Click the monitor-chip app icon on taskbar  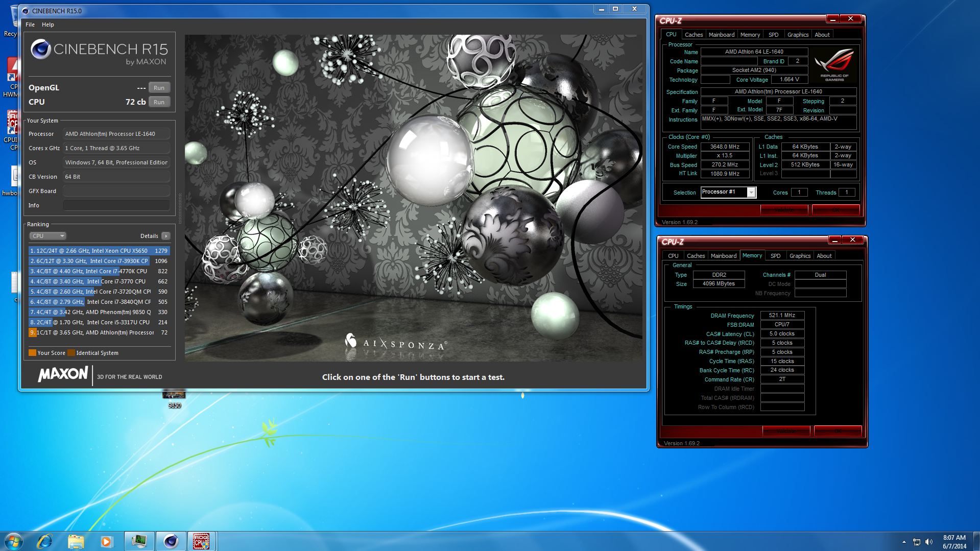(x=139, y=541)
